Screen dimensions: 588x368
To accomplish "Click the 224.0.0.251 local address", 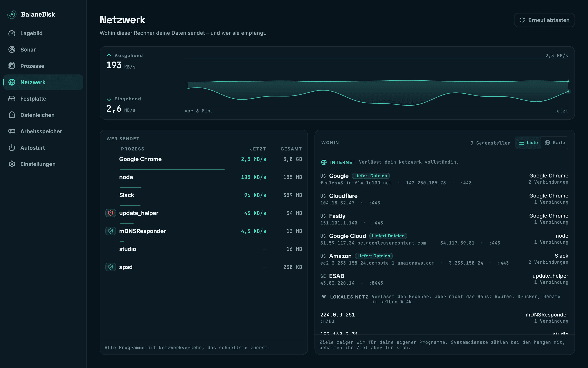I will click(x=337, y=315).
